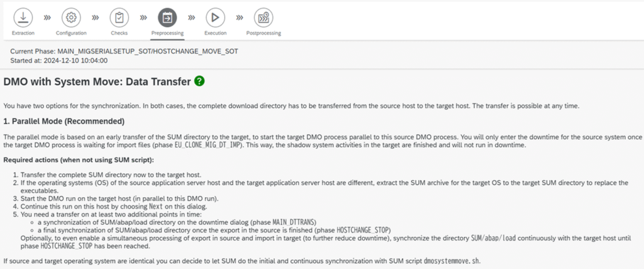The image size is (644, 269).
Task: Click the Execution step label
Action: (x=215, y=33)
